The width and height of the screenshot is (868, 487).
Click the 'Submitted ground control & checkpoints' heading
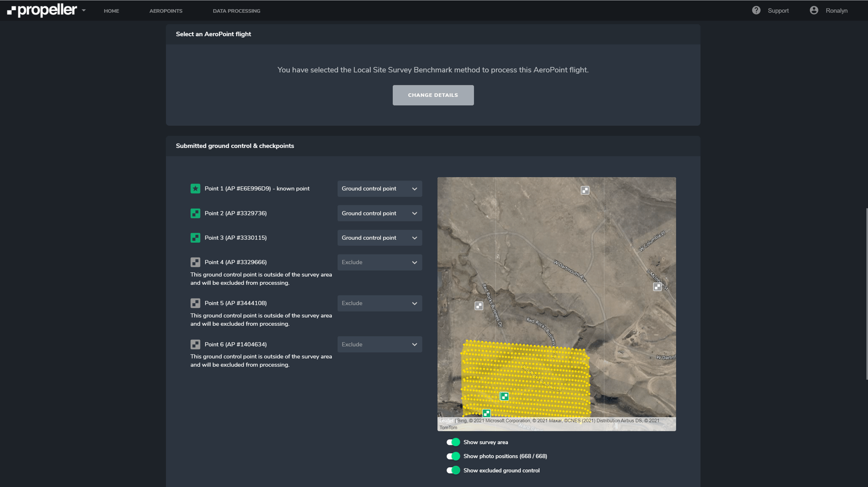235,146
